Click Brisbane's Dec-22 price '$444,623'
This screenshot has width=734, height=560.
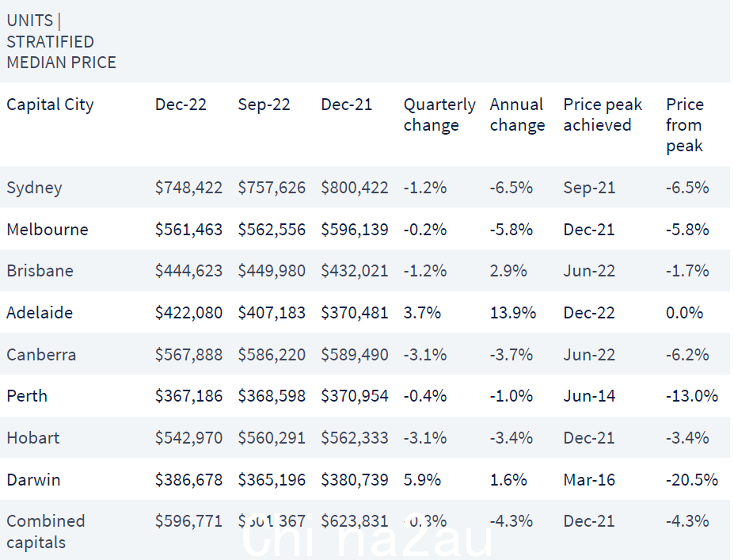coord(188,271)
